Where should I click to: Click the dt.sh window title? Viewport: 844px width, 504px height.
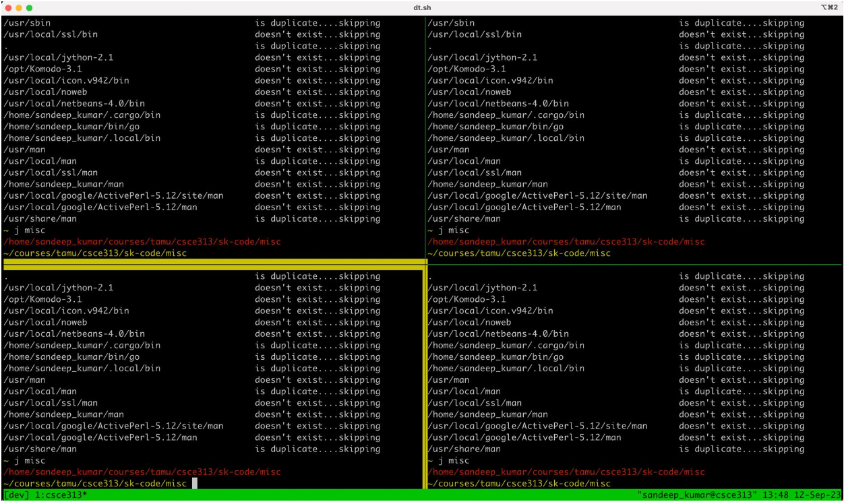[x=422, y=7]
